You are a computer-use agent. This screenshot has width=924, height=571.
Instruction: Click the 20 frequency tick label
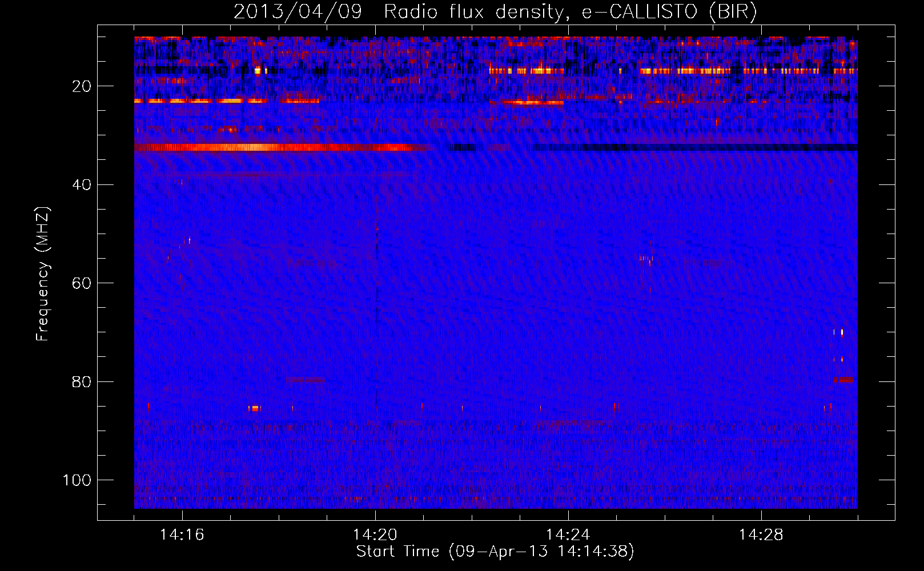click(82, 86)
